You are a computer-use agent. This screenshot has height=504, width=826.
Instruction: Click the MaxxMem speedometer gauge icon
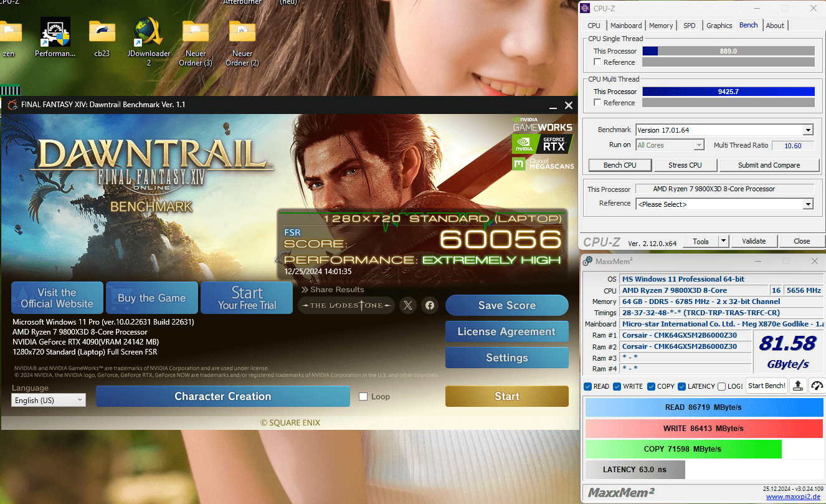(817, 386)
